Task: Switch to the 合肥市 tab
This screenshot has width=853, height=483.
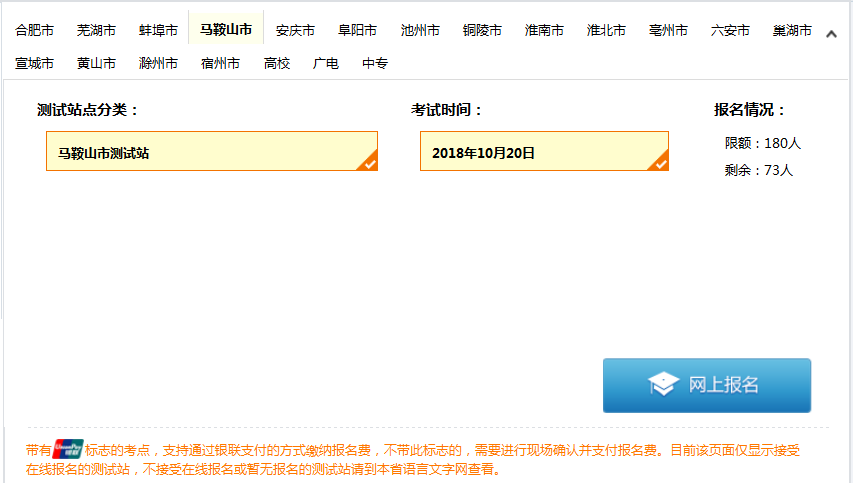Action: (34, 30)
